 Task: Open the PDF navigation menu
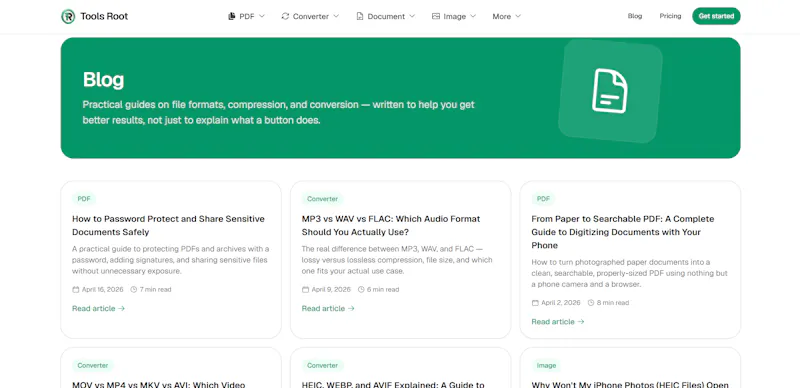click(246, 16)
